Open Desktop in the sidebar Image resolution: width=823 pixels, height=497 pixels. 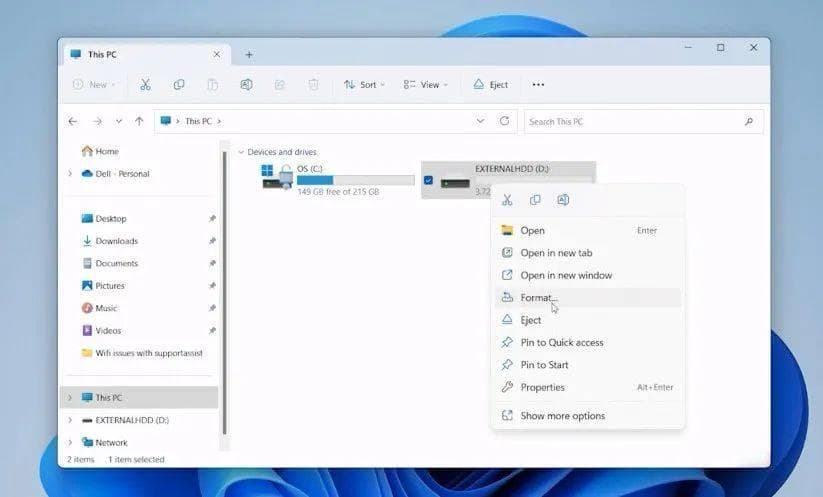pyautogui.click(x=104, y=218)
